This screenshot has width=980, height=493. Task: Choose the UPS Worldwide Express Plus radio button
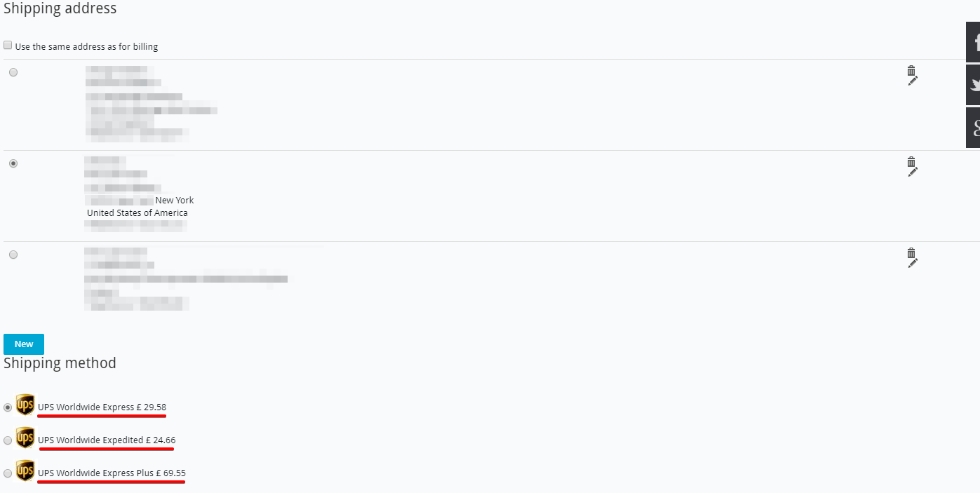pos(8,473)
